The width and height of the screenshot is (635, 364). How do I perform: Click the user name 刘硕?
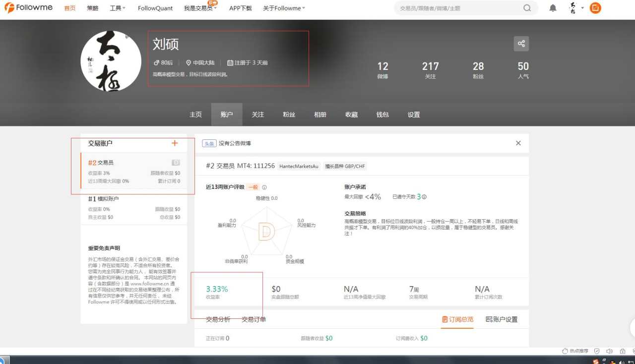point(166,44)
